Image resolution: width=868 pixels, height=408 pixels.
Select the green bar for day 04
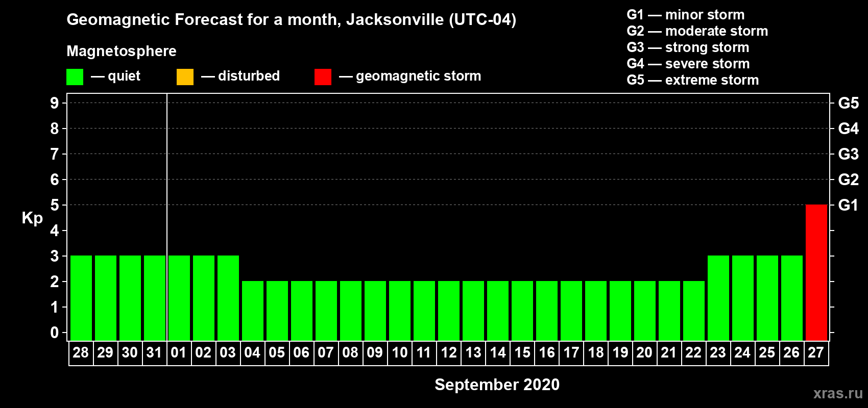point(253,311)
